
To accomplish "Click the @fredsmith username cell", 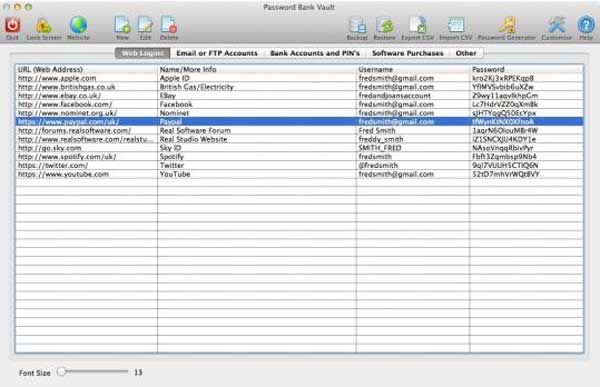I will (x=413, y=165).
